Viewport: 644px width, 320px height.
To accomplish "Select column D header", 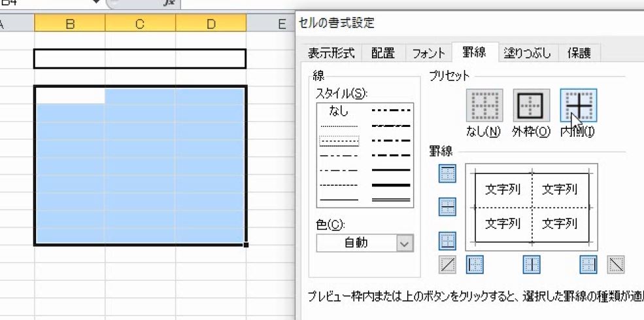I will (211, 24).
